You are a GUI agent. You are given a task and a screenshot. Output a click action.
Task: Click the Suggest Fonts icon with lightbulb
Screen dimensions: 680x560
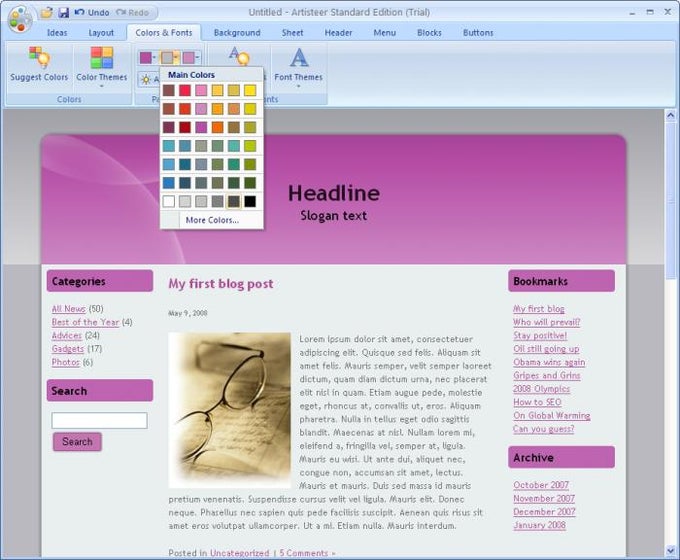(239, 56)
